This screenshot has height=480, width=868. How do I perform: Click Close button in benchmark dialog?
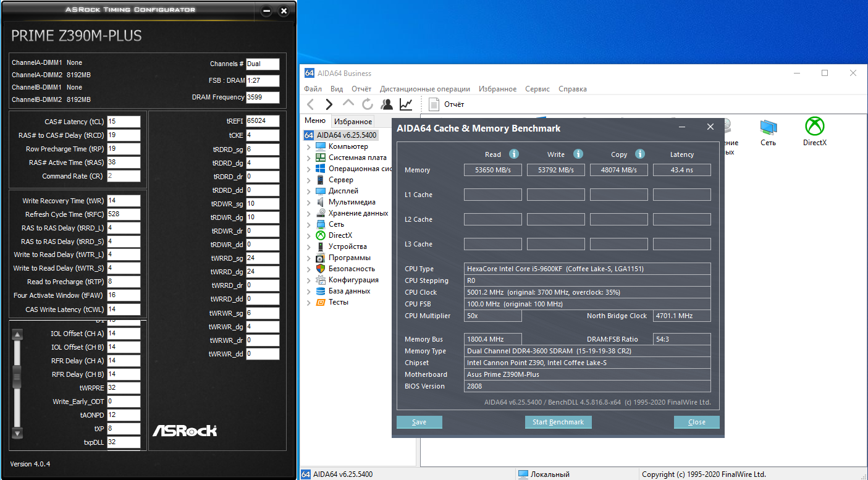point(697,422)
